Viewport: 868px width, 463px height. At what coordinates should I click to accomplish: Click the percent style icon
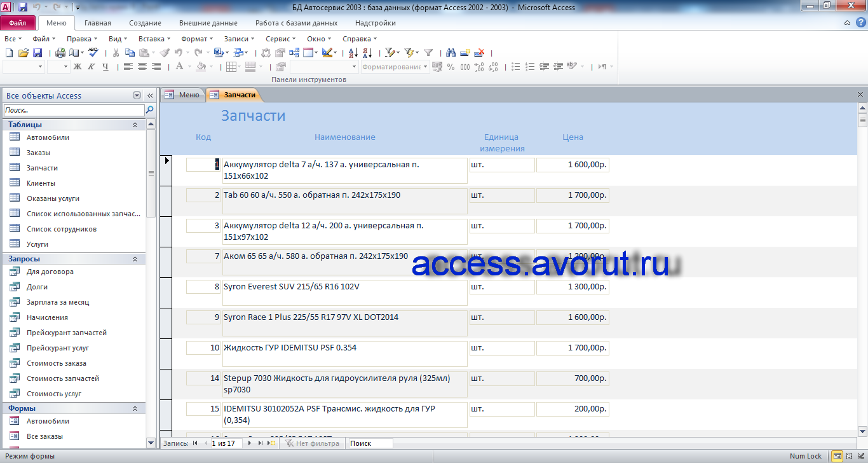[451, 67]
